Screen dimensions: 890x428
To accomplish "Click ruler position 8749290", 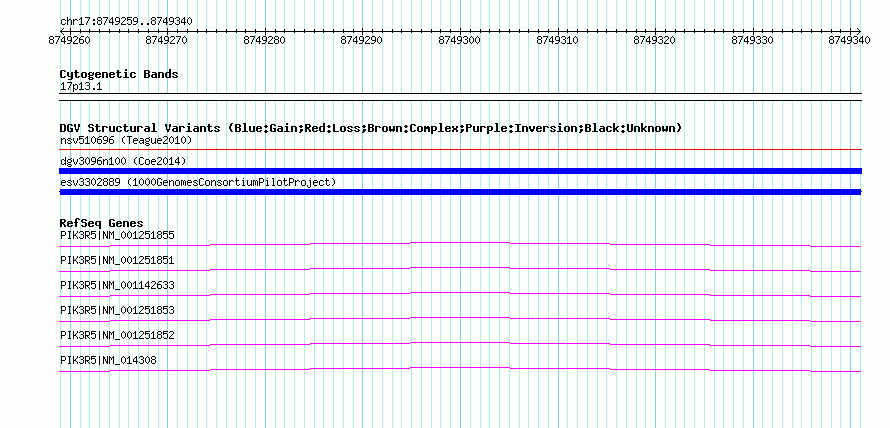I will [362, 40].
